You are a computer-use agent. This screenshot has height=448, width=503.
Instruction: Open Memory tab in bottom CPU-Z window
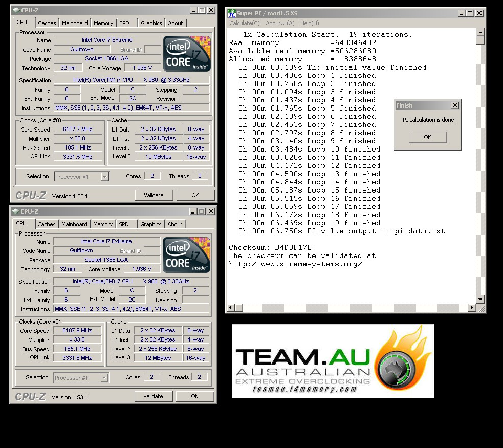point(103,224)
